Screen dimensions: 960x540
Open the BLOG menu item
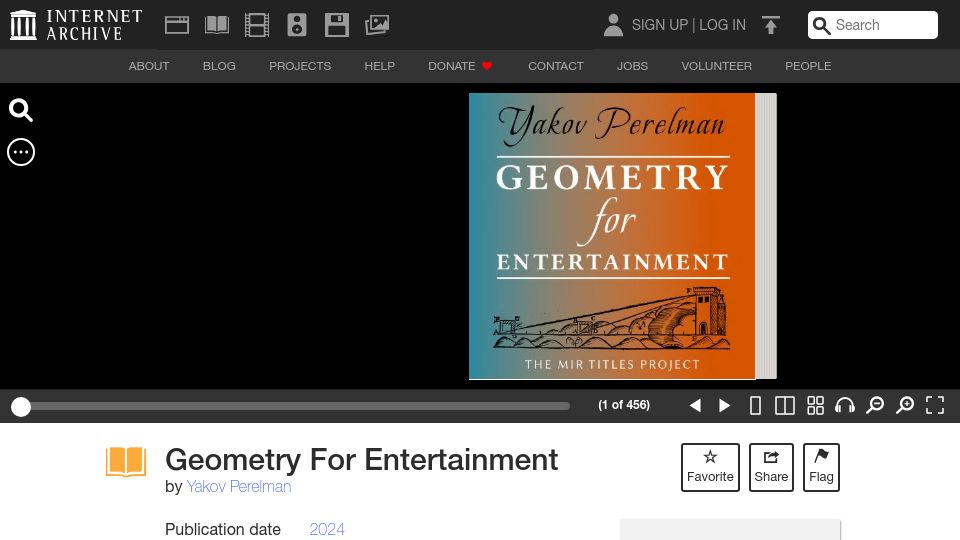219,66
